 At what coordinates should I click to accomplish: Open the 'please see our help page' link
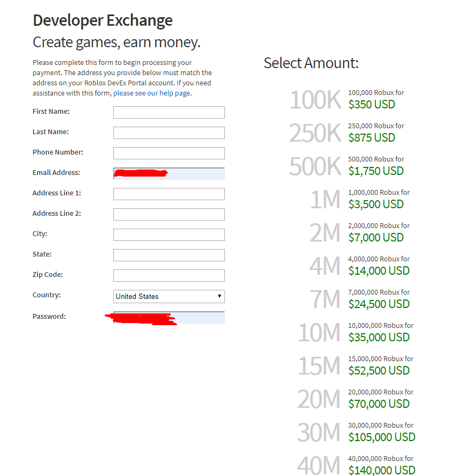(152, 93)
